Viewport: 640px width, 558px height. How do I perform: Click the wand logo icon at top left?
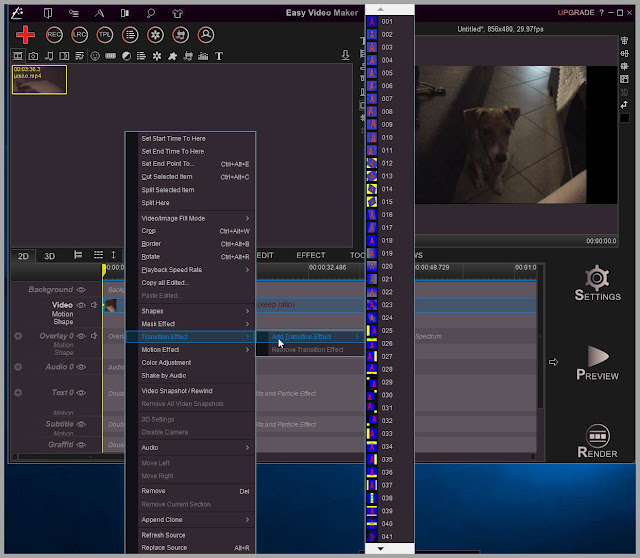click(17, 13)
